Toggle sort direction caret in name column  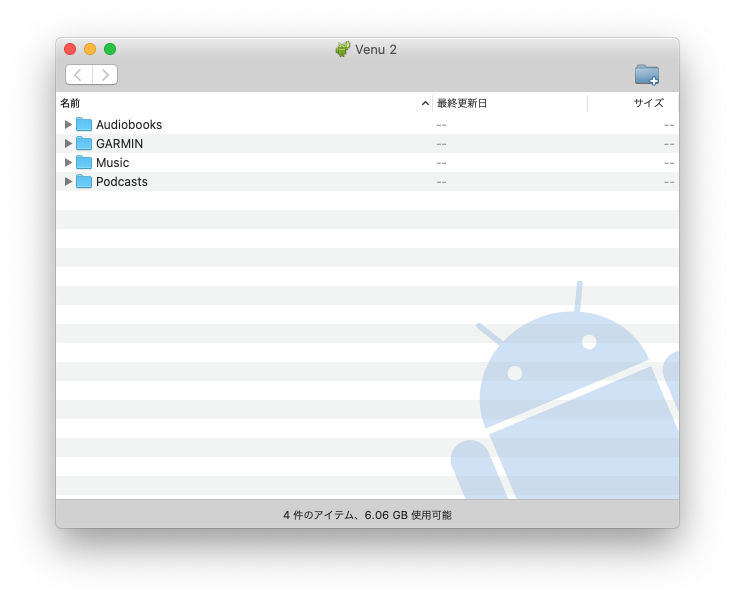[x=425, y=103]
